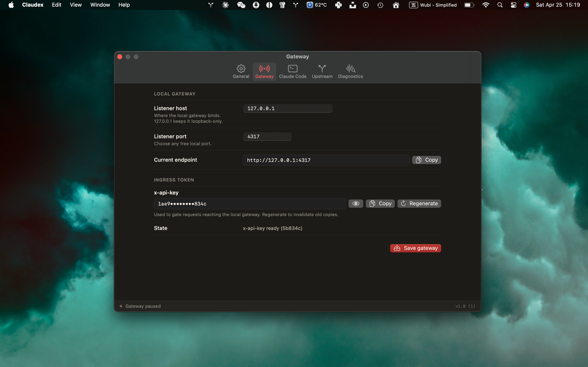The width and height of the screenshot is (588, 367).
Task: Click the Gateway paused status text
Action: tap(143, 306)
